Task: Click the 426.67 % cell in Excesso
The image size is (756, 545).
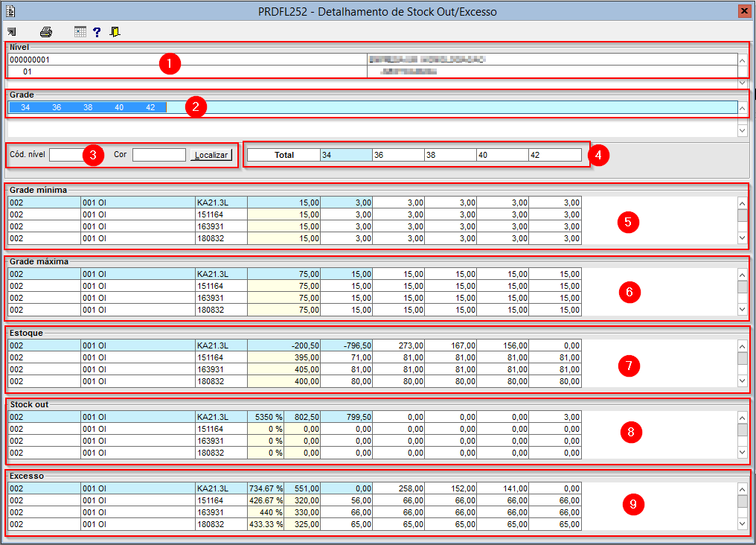Action: point(266,500)
